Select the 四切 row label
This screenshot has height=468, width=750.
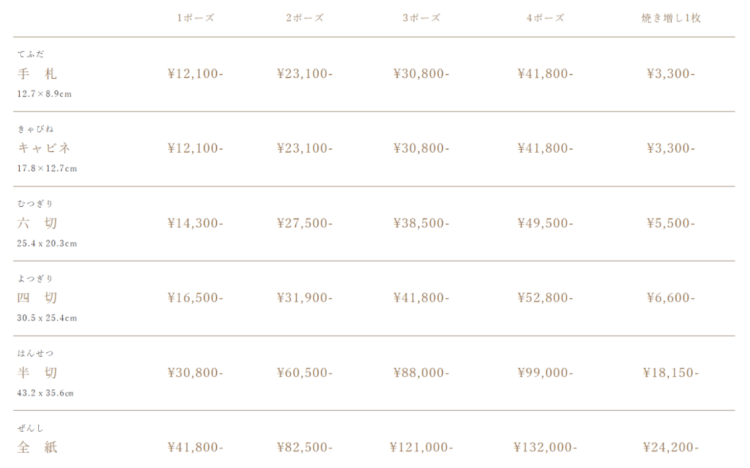(x=37, y=298)
